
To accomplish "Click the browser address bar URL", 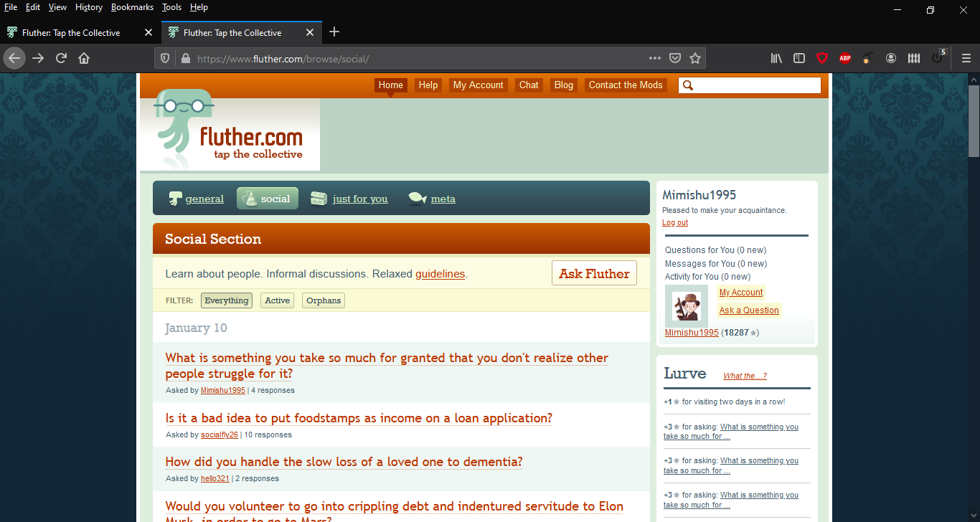I will 283,59.
